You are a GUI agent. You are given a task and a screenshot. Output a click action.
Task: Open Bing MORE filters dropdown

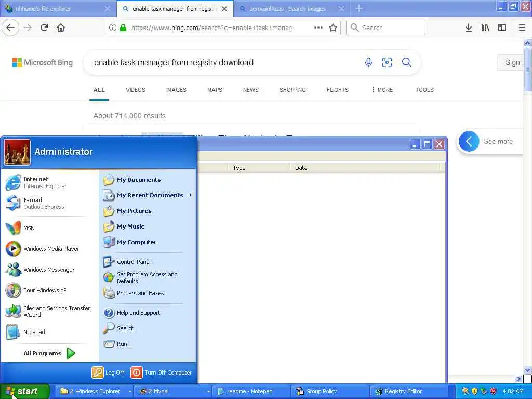(382, 90)
